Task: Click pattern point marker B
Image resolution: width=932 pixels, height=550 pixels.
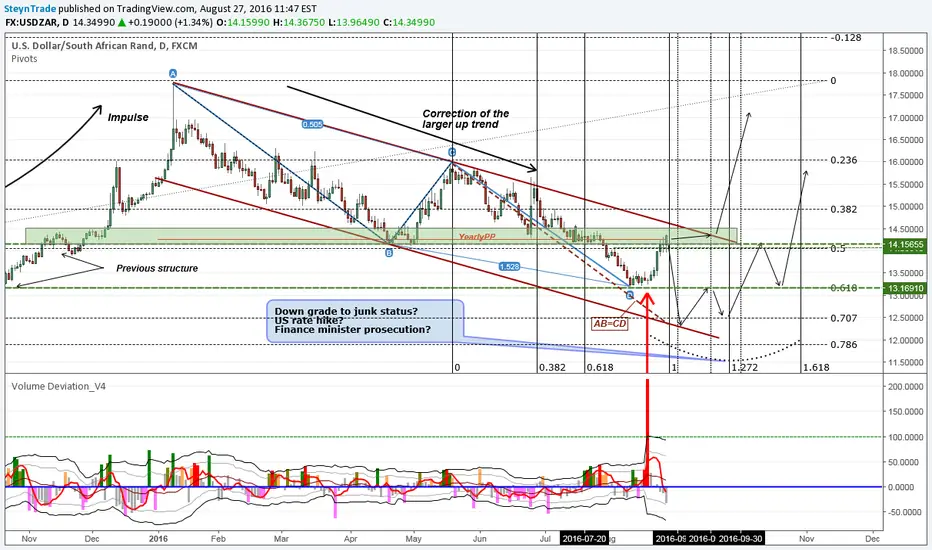Action: 389,253
